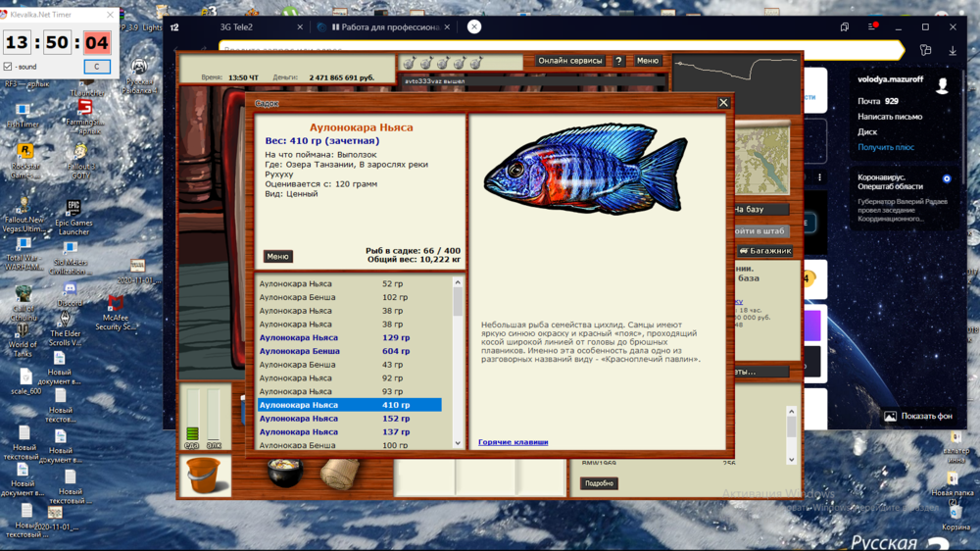Click the food level bar (еда)
This screenshot has width=980, height=551.
pyautogui.click(x=192, y=419)
